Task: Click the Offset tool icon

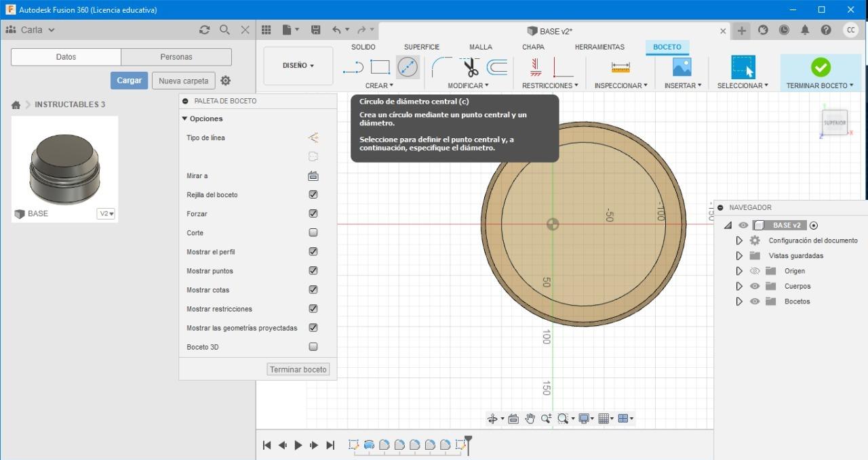Action: pos(497,67)
